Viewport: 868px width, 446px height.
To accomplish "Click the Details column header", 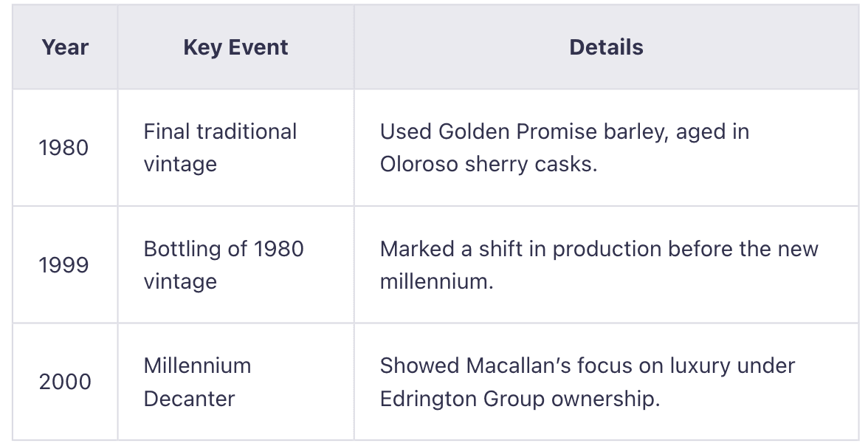I will (606, 47).
